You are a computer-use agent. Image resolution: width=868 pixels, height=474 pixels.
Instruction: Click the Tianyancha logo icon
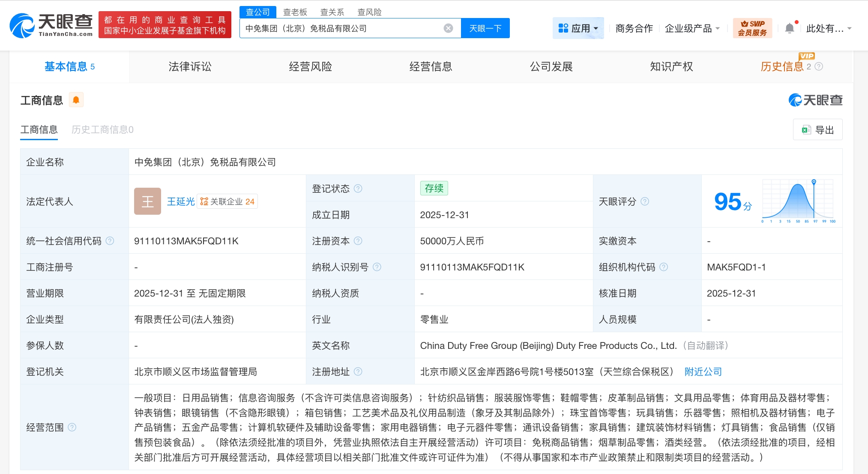coord(23,25)
